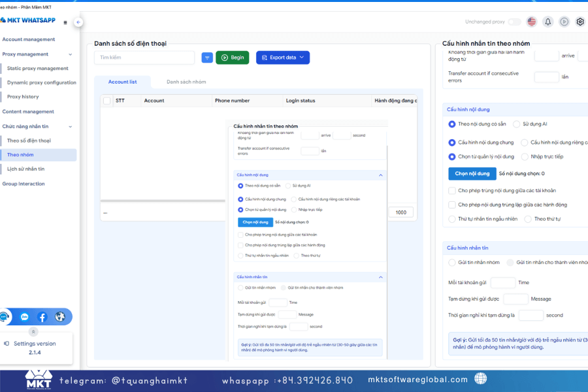Click the US flag language icon

tap(531, 22)
